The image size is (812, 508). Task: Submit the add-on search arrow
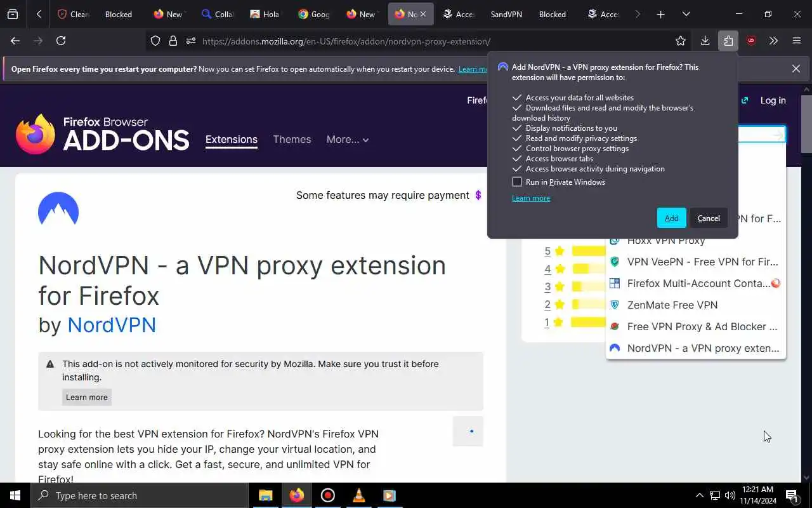778,135
